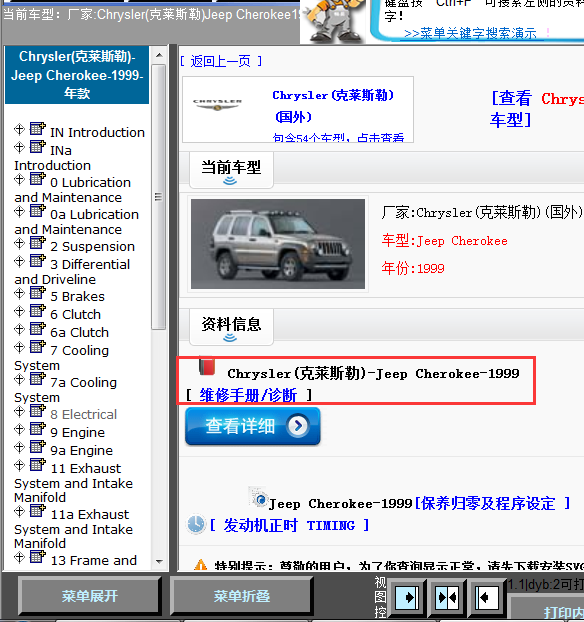Open the 菜单关键字搜索演示 link
This screenshot has width=584, height=622.
pyautogui.click(x=470, y=33)
